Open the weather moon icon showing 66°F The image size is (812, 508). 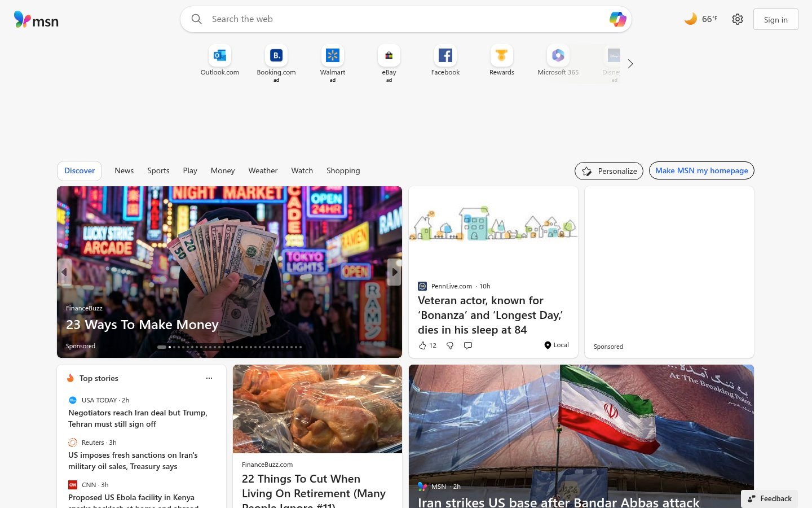[691, 19]
